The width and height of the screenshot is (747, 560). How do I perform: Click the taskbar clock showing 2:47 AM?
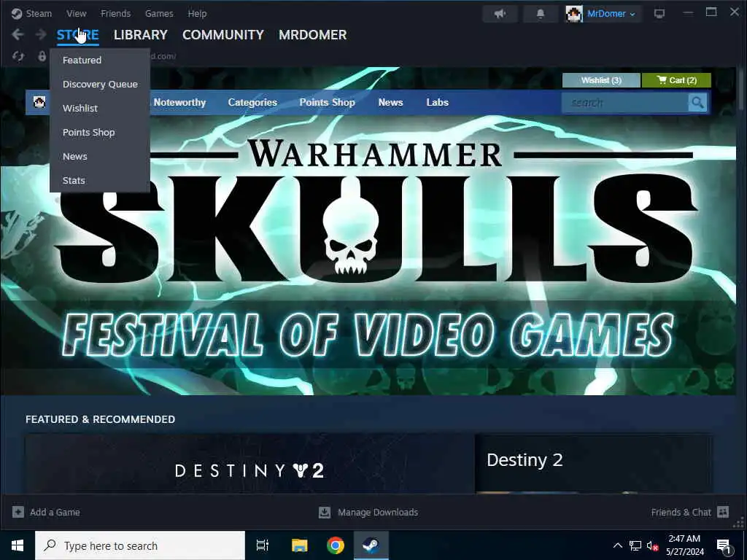tap(684, 545)
